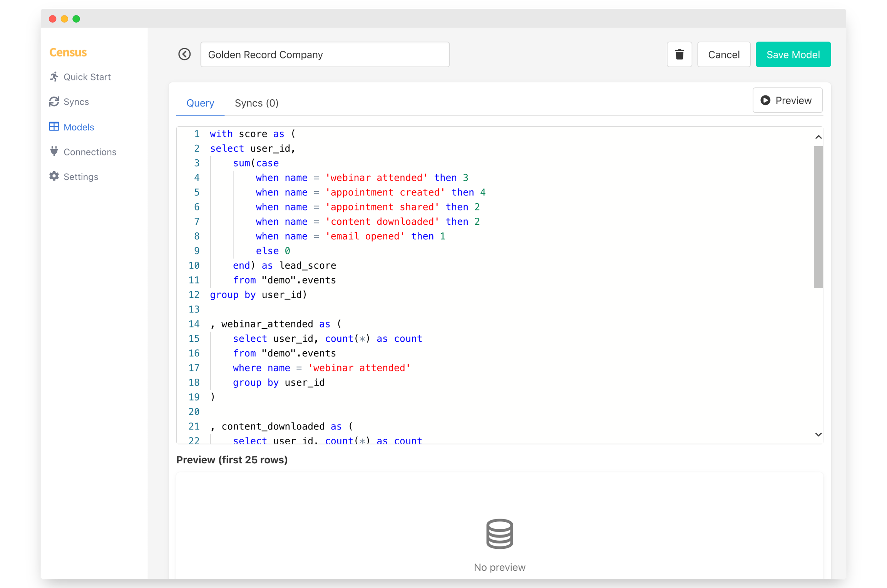Run the query with Preview button
The height and width of the screenshot is (588, 887).
(x=787, y=100)
